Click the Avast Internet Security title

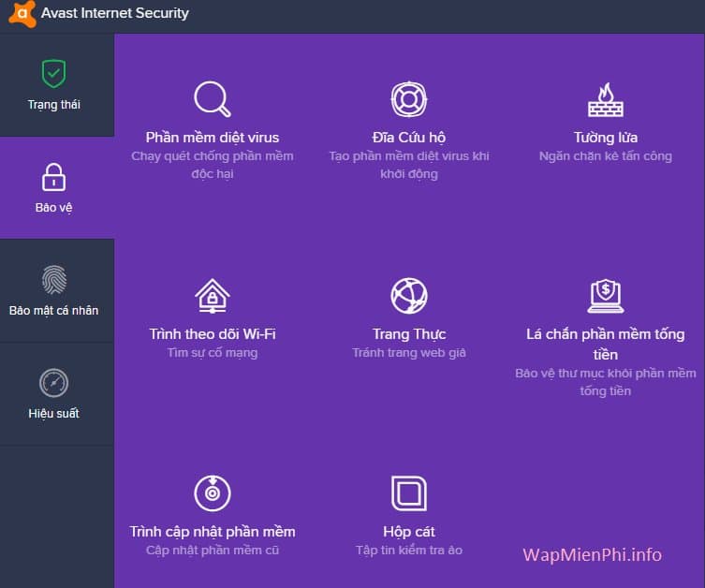(x=114, y=13)
